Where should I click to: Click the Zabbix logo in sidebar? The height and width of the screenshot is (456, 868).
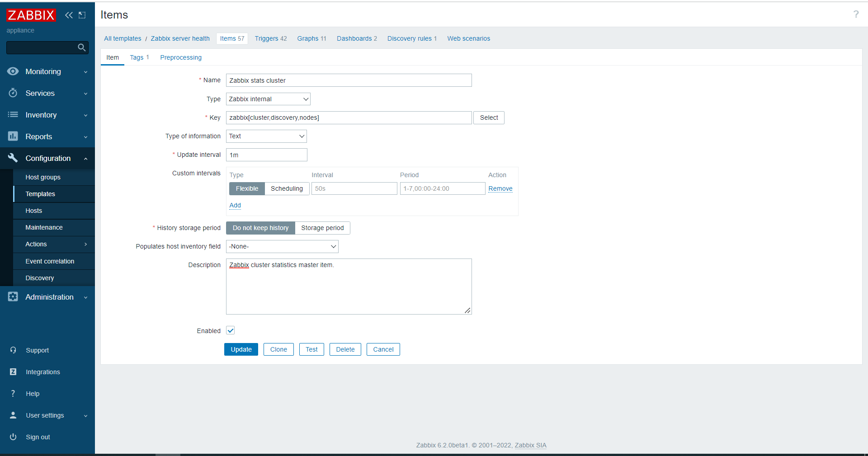click(31, 15)
